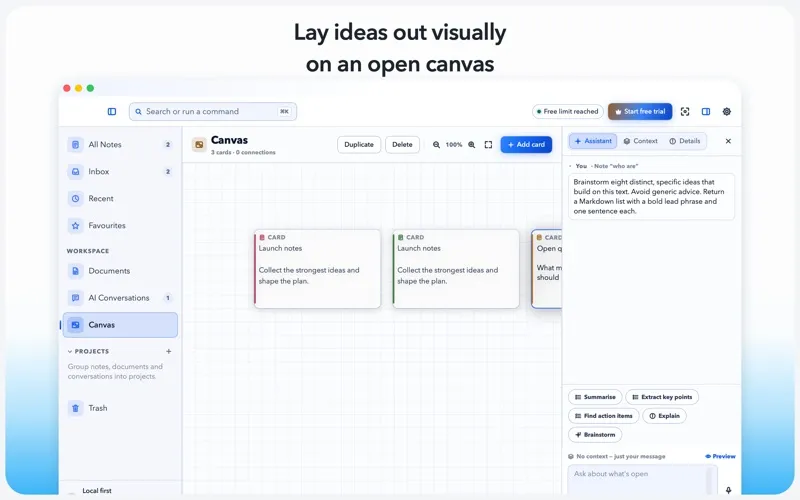The image size is (800, 500).
Task: Click the Duplicate button
Action: 359,145
